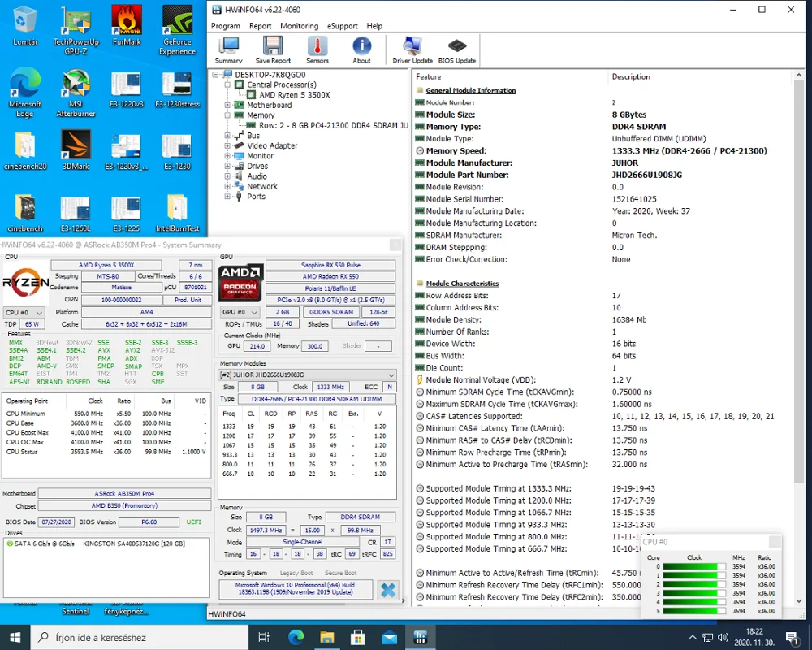Close System Summary with blue X button
812x650 pixels.
click(x=388, y=590)
